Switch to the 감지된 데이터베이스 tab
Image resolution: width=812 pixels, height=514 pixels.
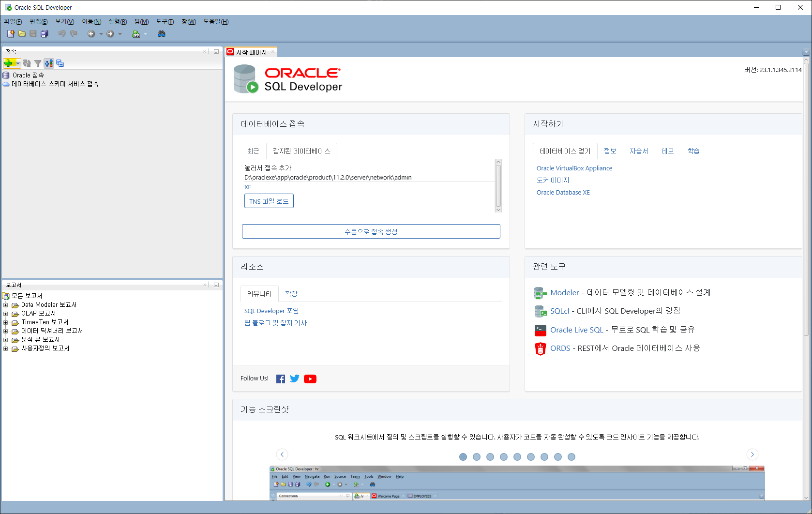[x=301, y=151]
